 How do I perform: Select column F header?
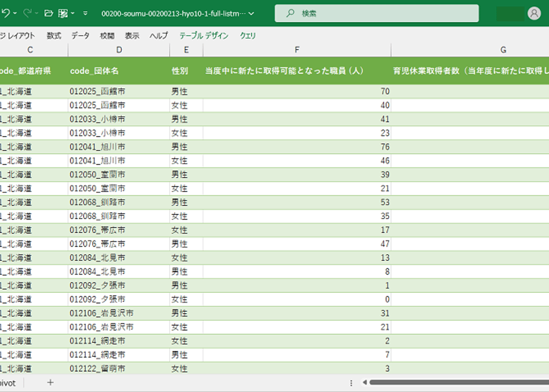[x=297, y=50]
